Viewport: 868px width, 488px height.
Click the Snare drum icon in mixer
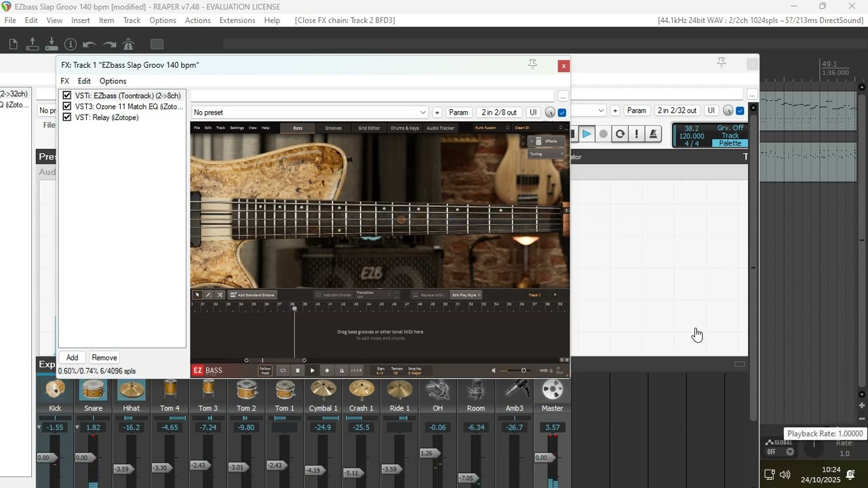pyautogui.click(x=93, y=390)
